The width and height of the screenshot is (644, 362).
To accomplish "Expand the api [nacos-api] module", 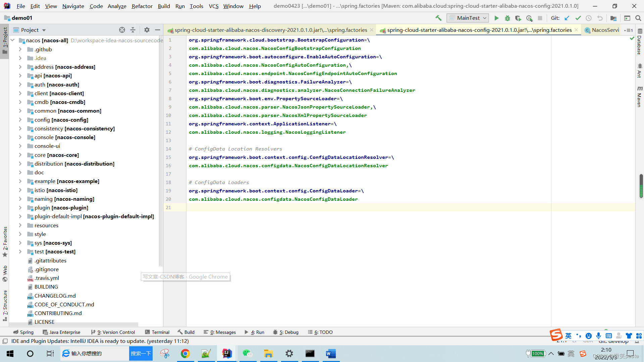I will click(20, 76).
